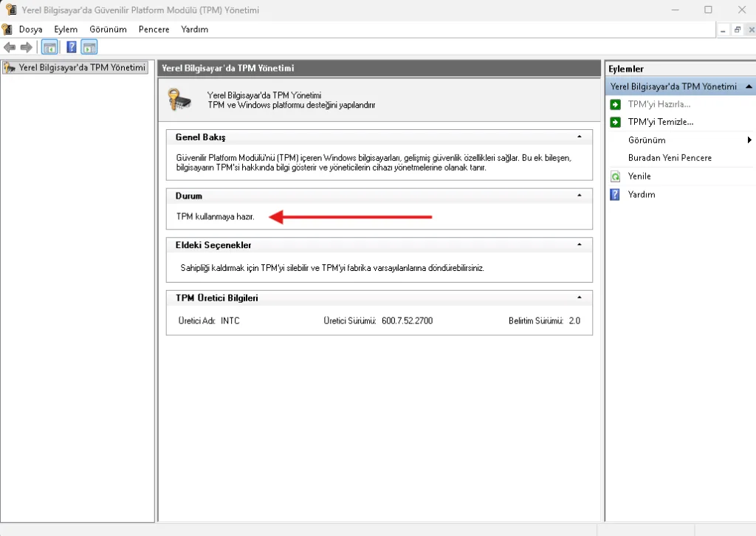Click the Yardım help icon in Eylemler pane

point(615,195)
